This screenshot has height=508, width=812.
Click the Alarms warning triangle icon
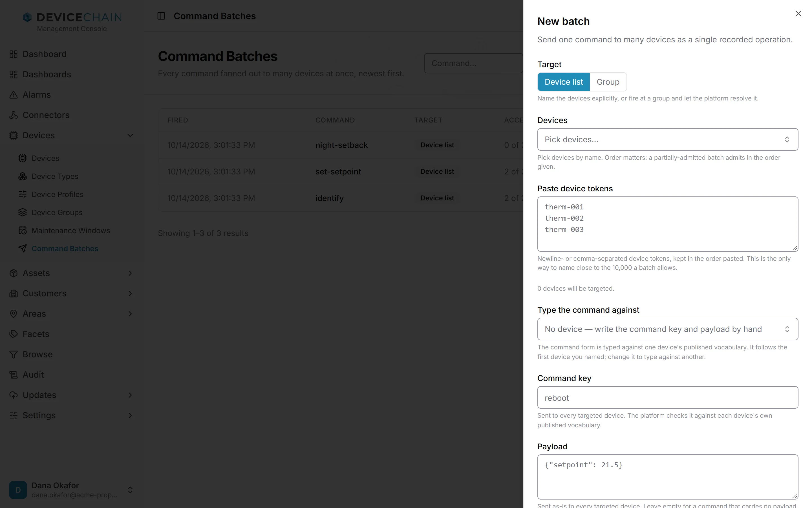point(14,95)
